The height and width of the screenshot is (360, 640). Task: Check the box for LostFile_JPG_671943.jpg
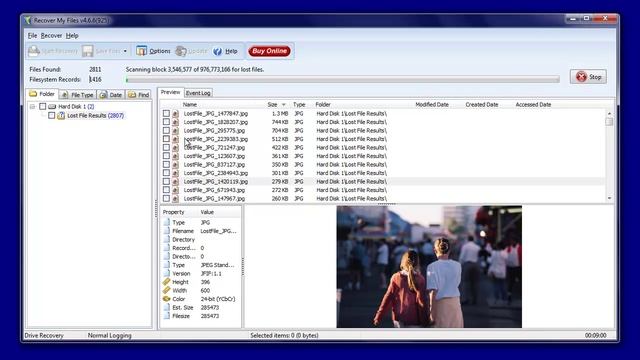coord(166,190)
